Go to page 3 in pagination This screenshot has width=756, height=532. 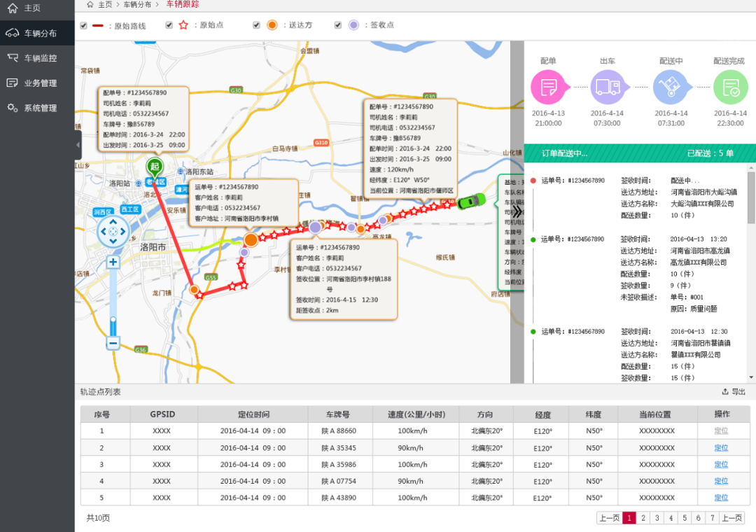(657, 517)
